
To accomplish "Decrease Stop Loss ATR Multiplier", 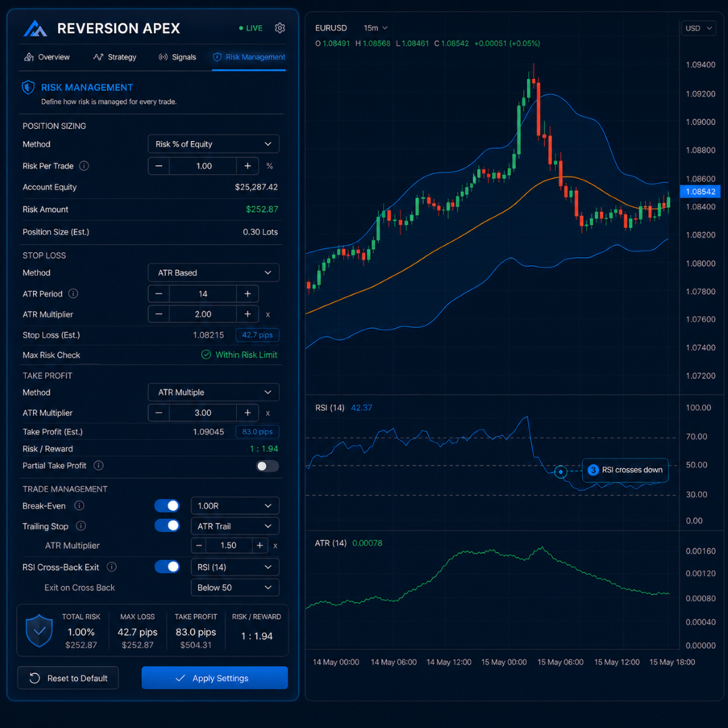I will [159, 314].
